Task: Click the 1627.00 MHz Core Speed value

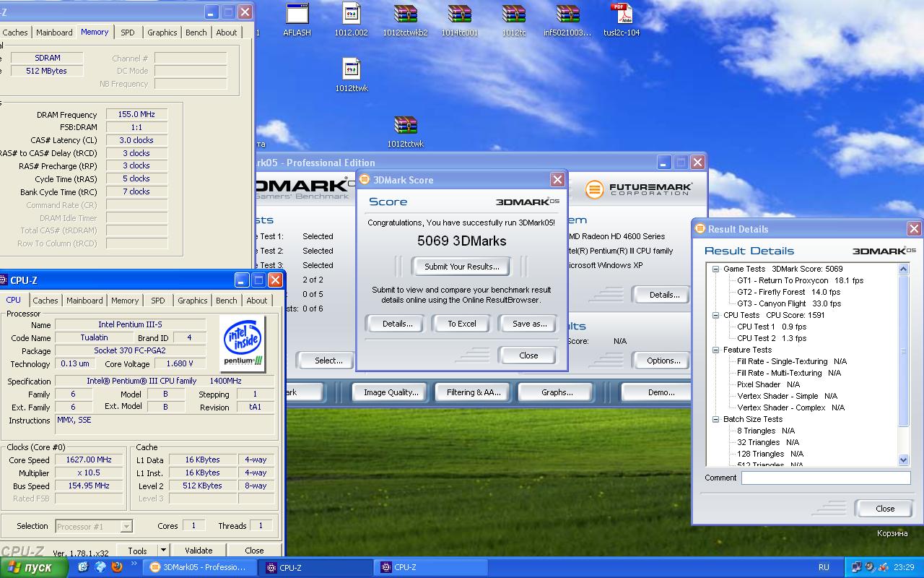Action: click(x=90, y=460)
